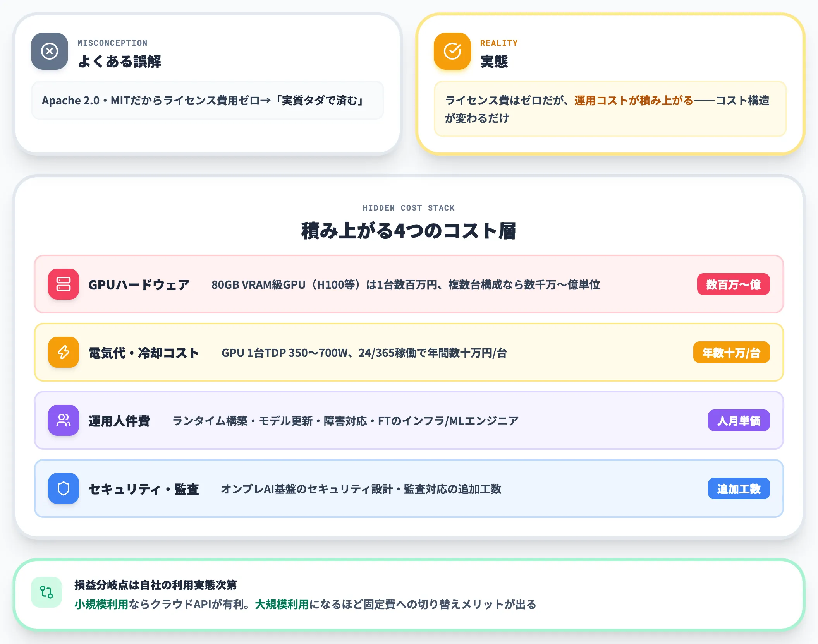Viewport: 818px width, 644px height.
Task: Click the 損益分岐点は自社の利用実態次第 heading
Action: tap(155, 585)
